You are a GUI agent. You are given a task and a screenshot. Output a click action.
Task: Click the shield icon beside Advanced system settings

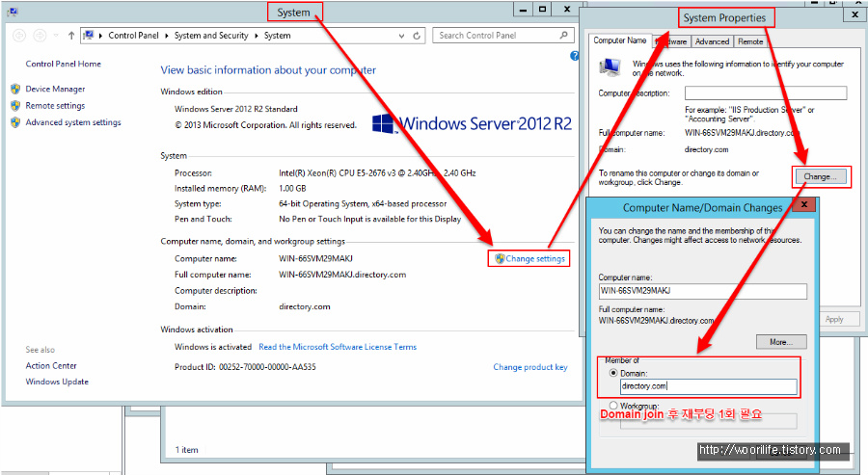pos(15,122)
